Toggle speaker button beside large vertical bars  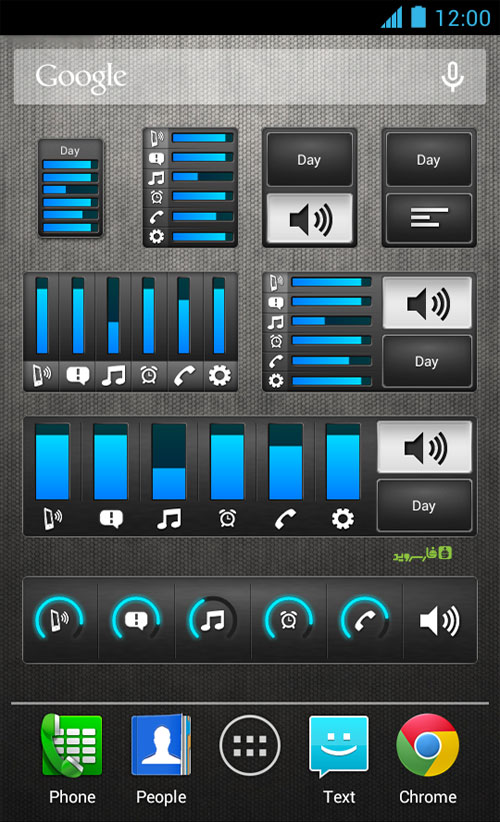(424, 448)
